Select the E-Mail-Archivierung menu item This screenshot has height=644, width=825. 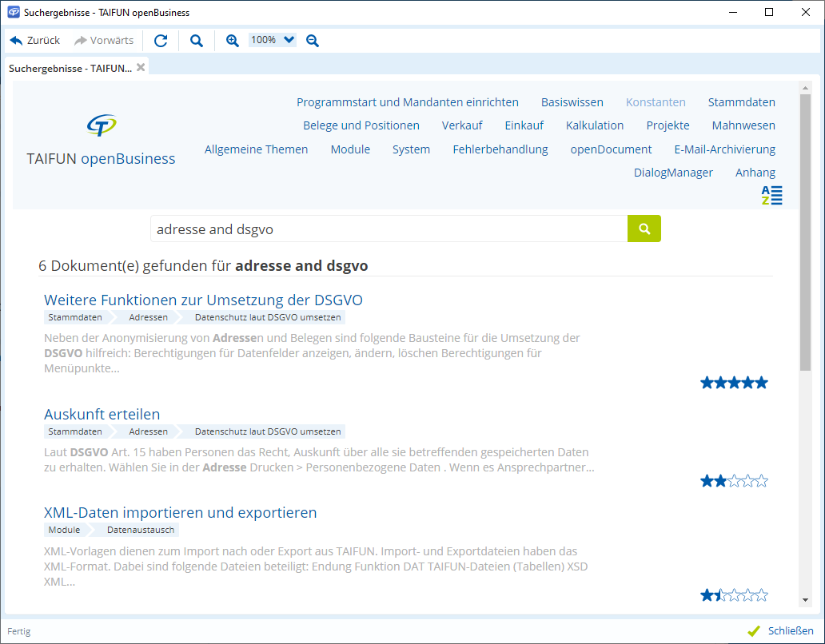click(724, 149)
